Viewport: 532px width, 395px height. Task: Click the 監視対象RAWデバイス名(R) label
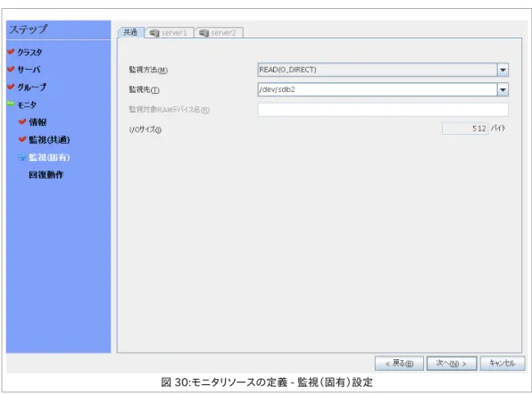click(x=170, y=110)
